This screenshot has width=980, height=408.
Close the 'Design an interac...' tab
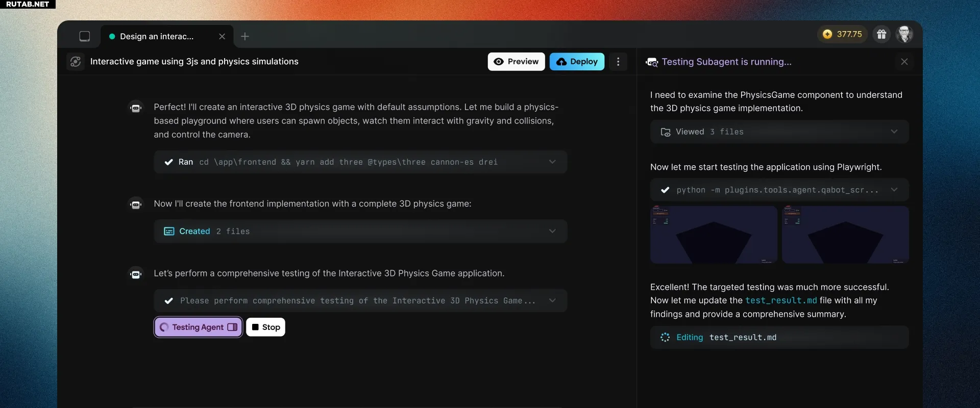[x=222, y=37]
